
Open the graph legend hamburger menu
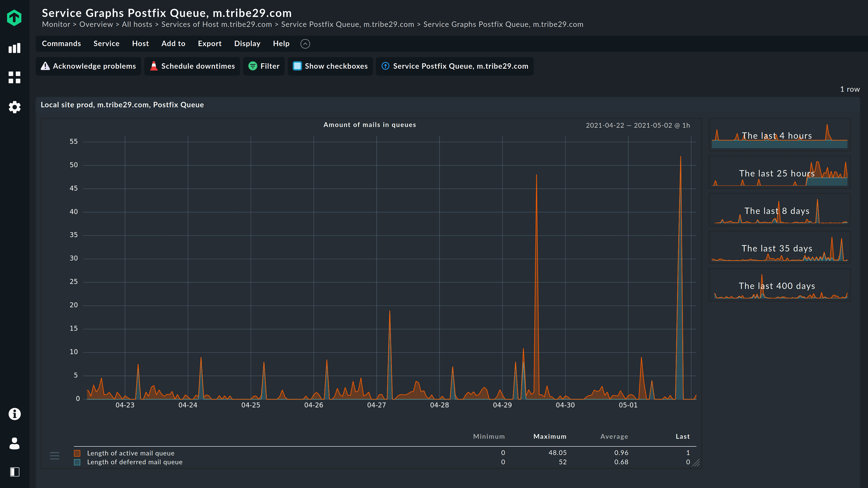[54, 456]
